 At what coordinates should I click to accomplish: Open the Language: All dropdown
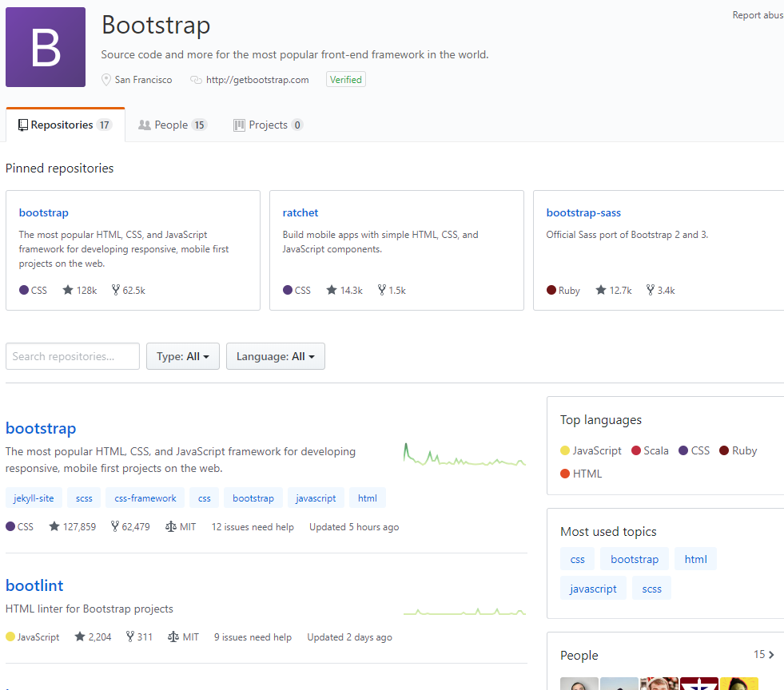pyautogui.click(x=276, y=356)
